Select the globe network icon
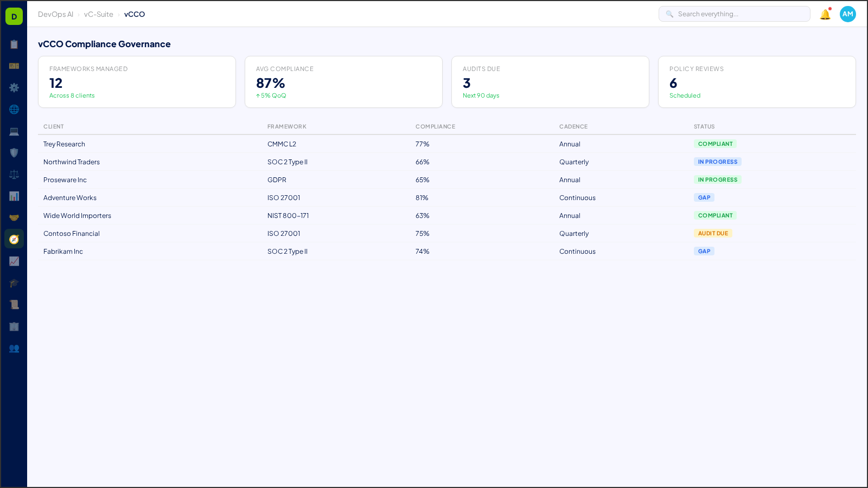The height and width of the screenshot is (488, 868). 14,109
